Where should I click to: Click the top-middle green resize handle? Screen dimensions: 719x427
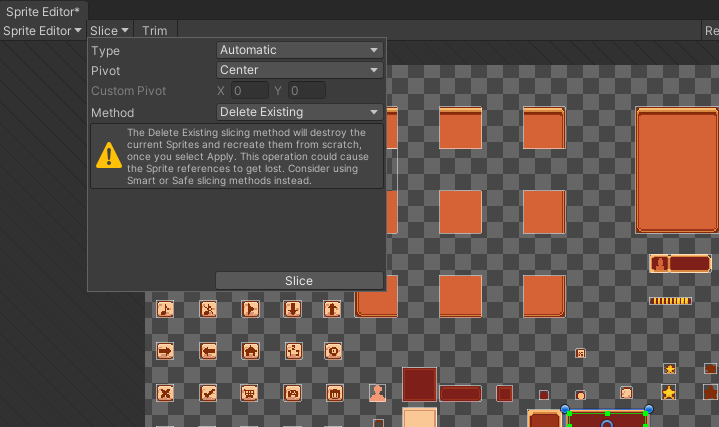click(x=608, y=414)
